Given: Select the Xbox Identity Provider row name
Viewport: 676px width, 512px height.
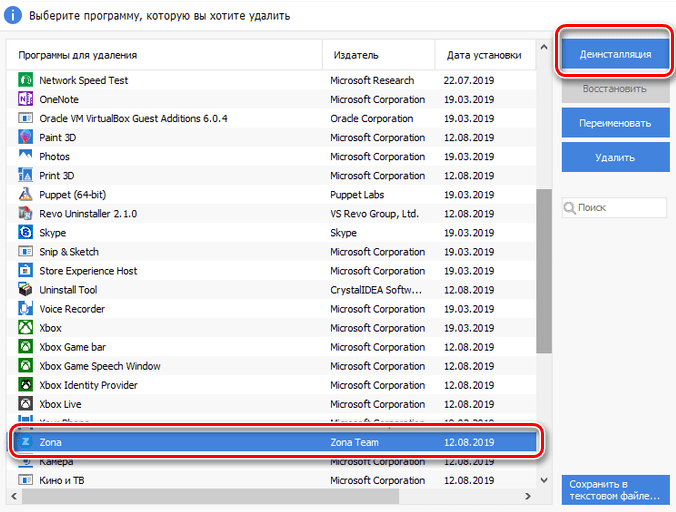Looking at the screenshot, I should coord(88,385).
